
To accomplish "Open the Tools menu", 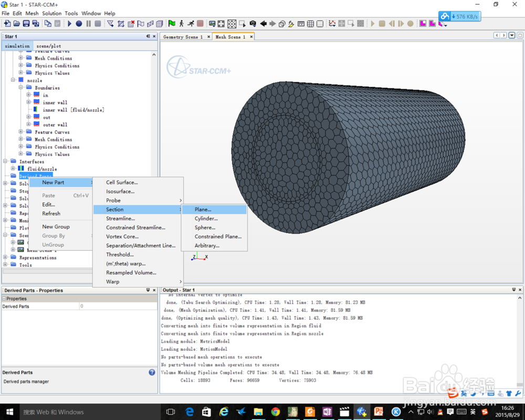I will click(71, 14).
